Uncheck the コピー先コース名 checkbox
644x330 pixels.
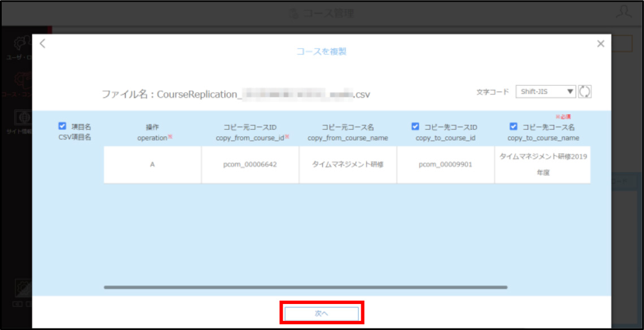[513, 127]
